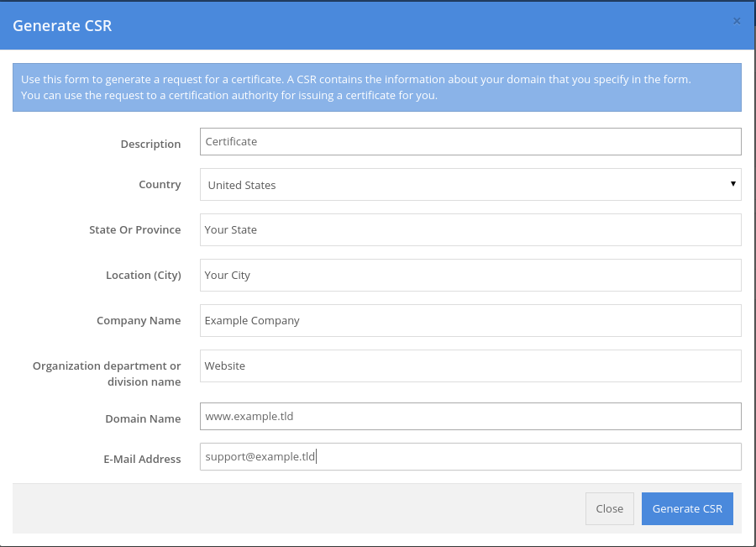756x547 pixels.
Task: Open the United States country selection
Action: [470, 184]
